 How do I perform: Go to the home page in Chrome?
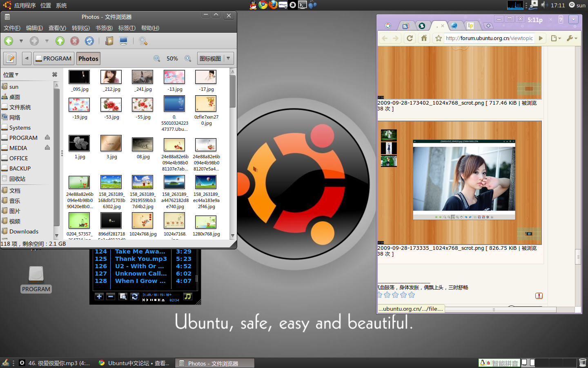pyautogui.click(x=424, y=38)
